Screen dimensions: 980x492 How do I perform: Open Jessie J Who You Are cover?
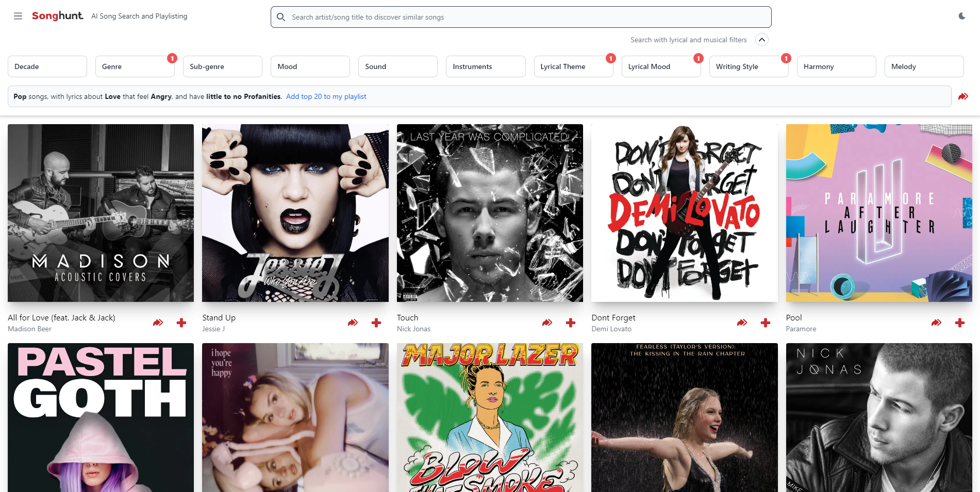tap(295, 213)
